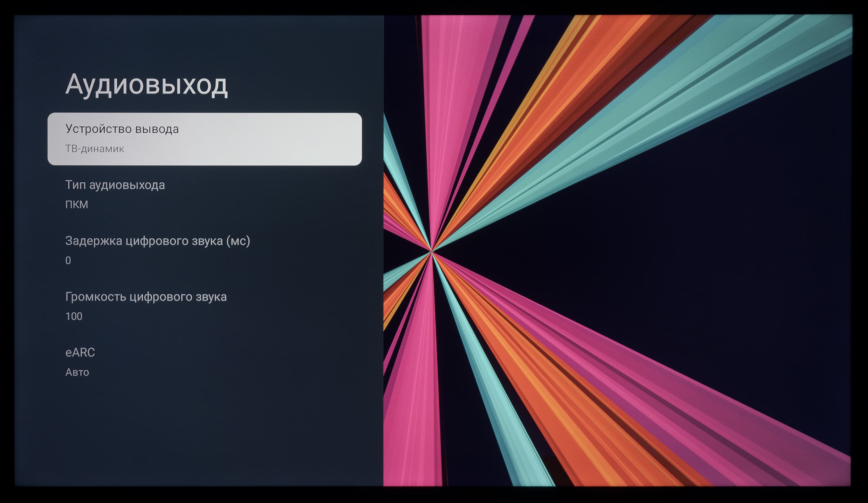Open Задержка цифрового звука (мс) setting
This screenshot has width=868, height=503.
tap(158, 241)
